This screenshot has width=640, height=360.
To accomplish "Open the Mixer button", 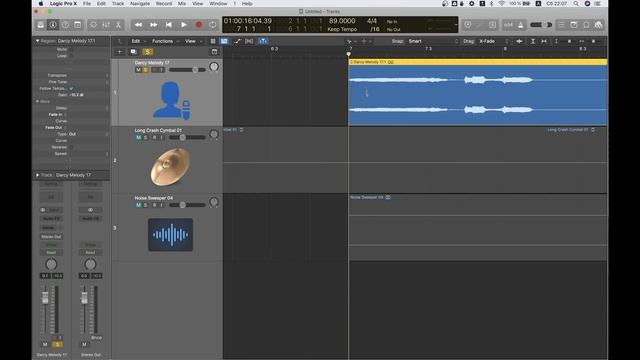I will pyautogui.click(x=106, y=25).
